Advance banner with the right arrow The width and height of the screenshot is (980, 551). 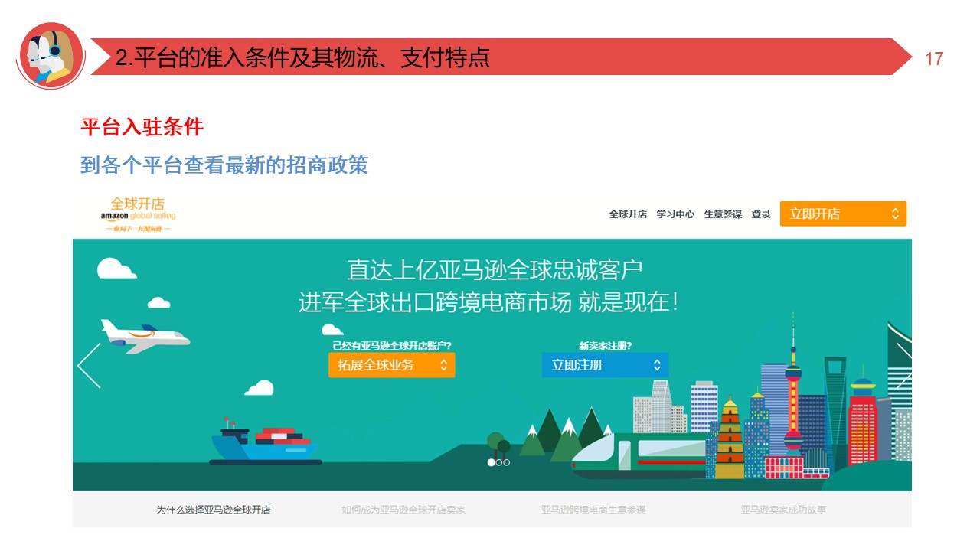(903, 366)
